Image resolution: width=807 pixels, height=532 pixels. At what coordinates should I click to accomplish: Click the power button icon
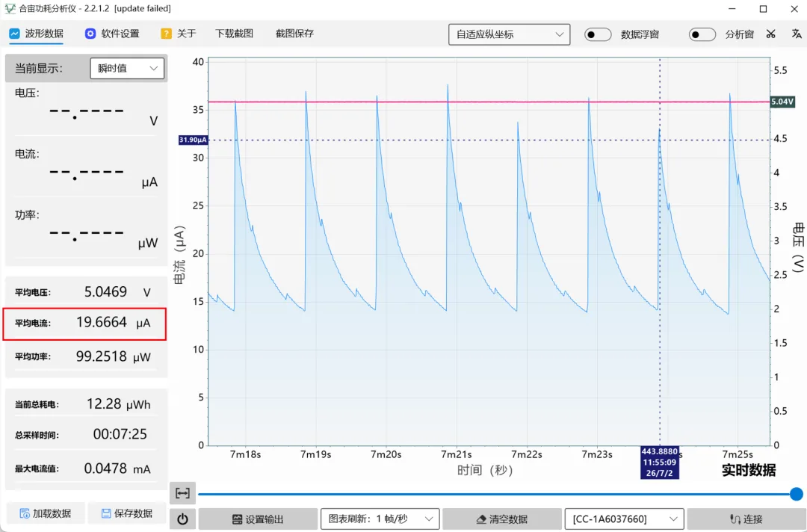(x=183, y=519)
